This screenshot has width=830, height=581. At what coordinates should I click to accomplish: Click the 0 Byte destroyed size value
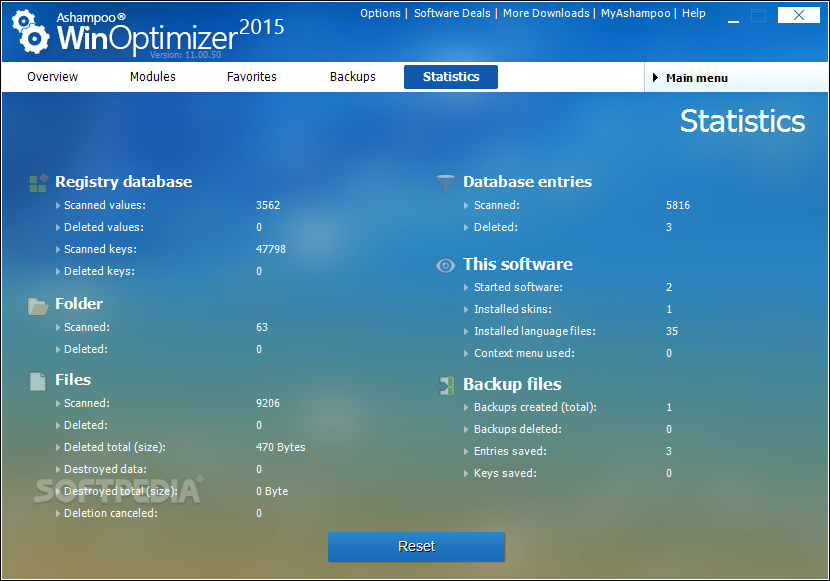pyautogui.click(x=272, y=492)
